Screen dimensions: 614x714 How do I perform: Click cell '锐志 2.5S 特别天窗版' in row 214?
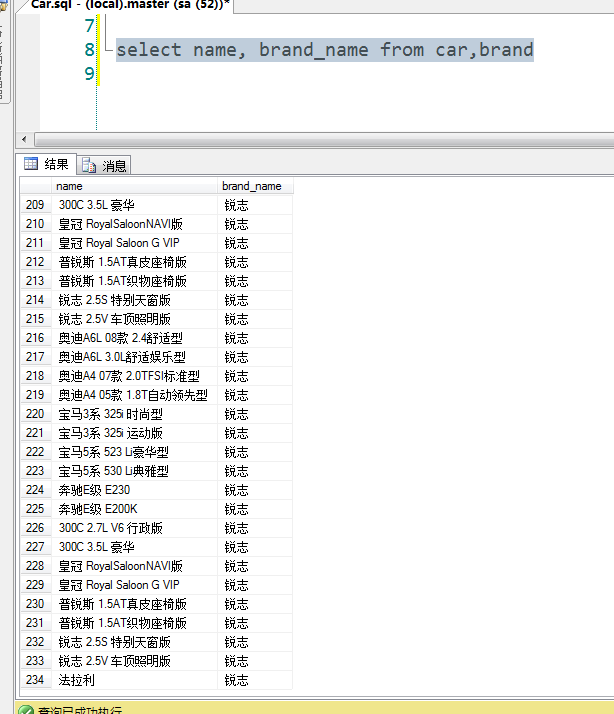tap(134, 300)
